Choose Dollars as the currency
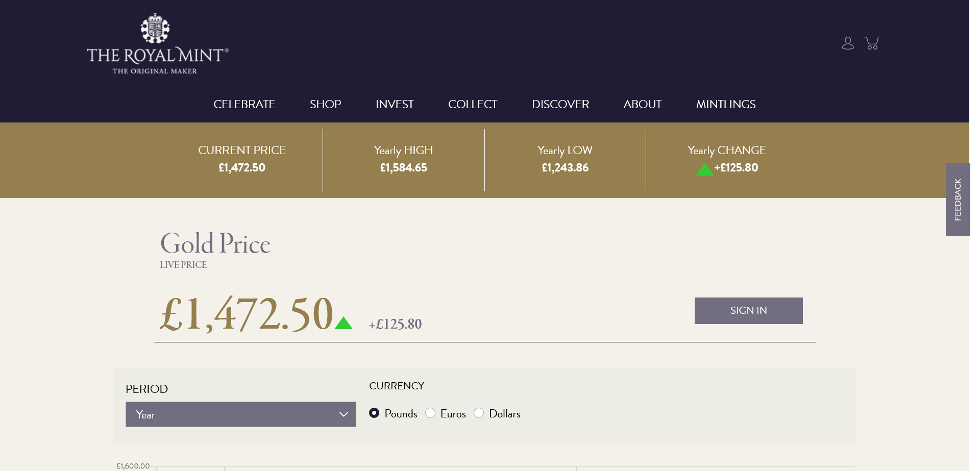The image size is (980, 471). coord(479,413)
